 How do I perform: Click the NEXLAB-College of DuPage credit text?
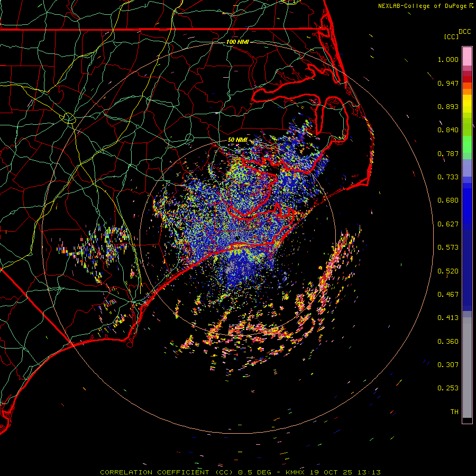(x=423, y=6)
